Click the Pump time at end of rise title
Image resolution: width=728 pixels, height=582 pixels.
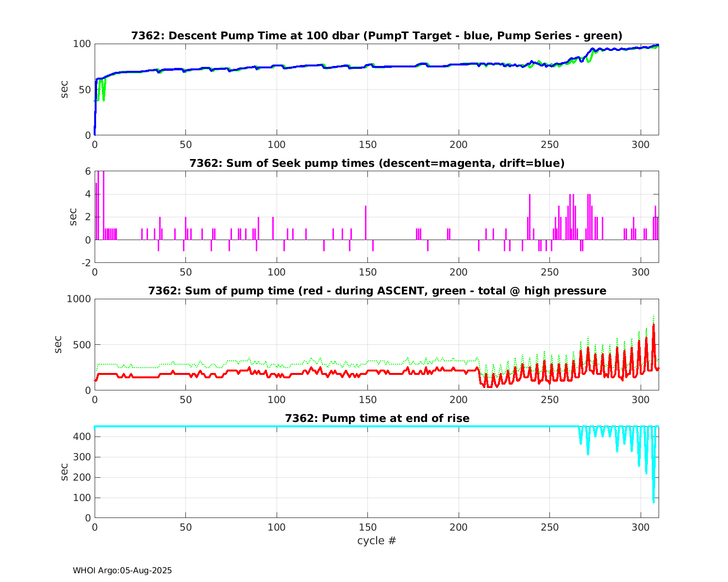click(377, 418)
